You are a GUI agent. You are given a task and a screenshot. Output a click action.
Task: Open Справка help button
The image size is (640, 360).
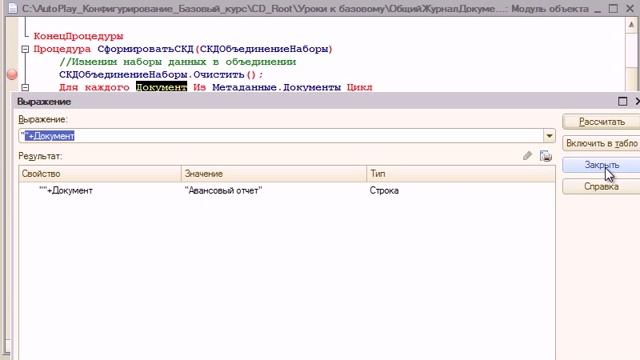click(601, 187)
